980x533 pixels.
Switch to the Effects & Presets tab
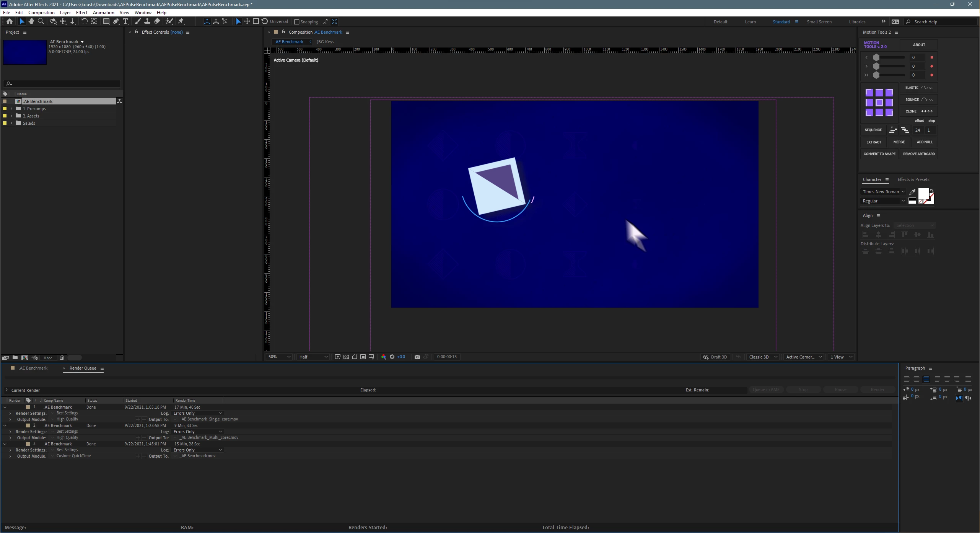(x=913, y=179)
